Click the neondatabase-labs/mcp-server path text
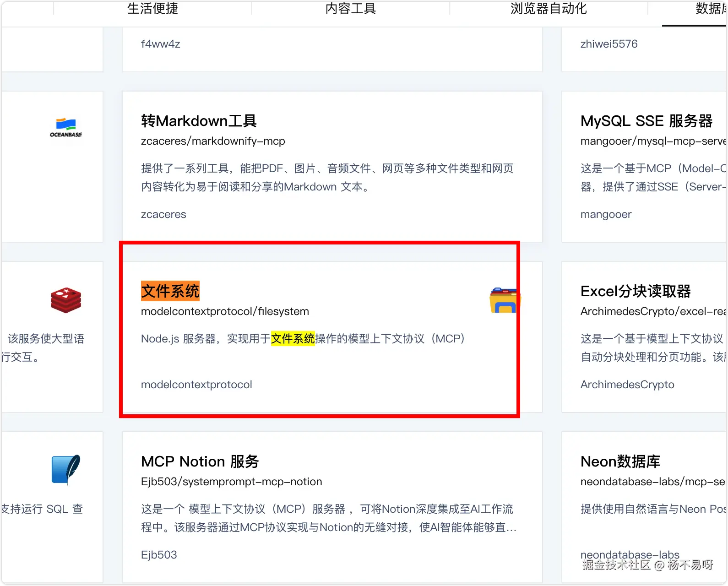 point(653,482)
